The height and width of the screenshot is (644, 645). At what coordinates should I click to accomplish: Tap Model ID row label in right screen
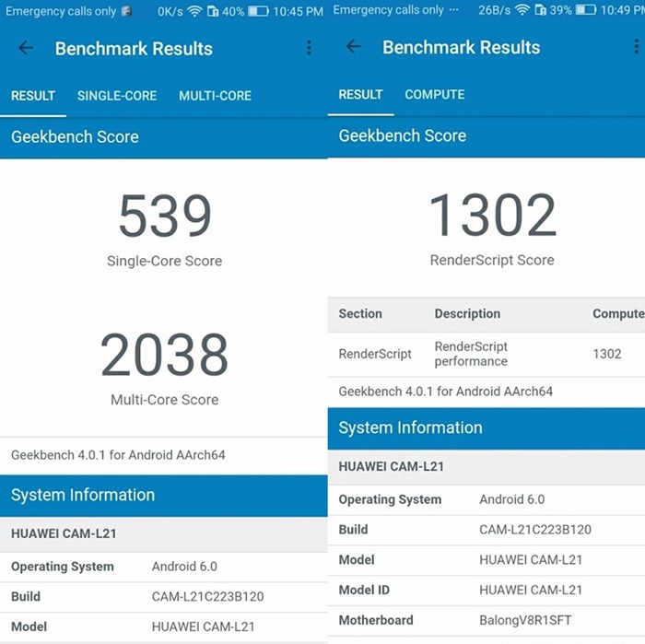(364, 590)
